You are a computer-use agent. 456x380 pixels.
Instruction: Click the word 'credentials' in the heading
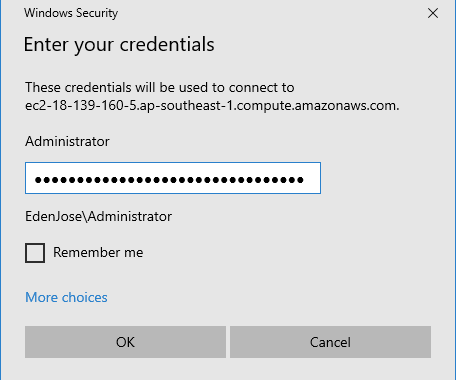(x=167, y=45)
